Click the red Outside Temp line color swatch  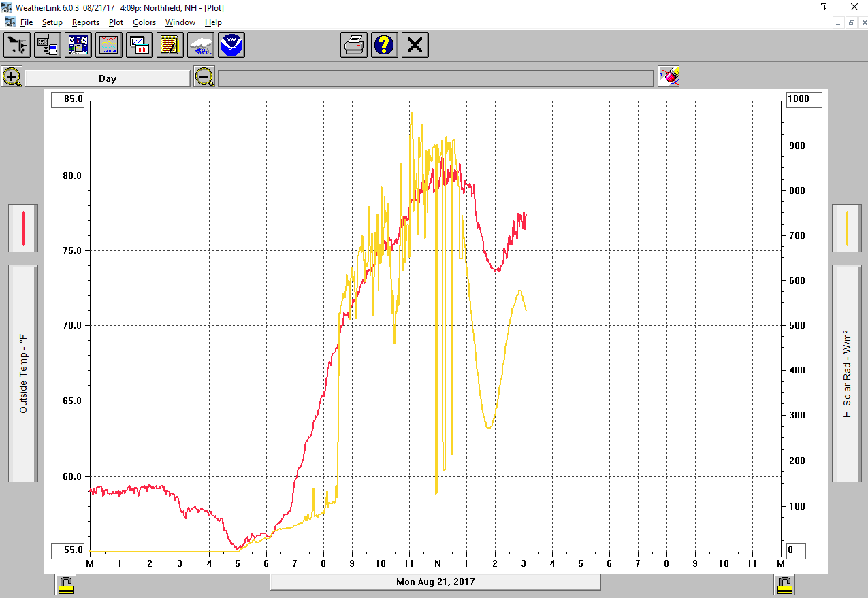23,228
